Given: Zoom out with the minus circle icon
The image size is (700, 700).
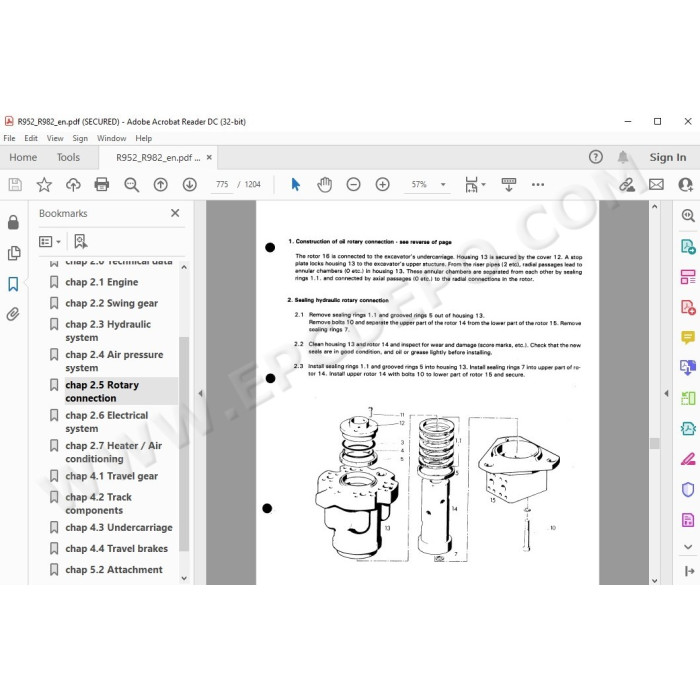Looking at the screenshot, I should click(x=354, y=184).
